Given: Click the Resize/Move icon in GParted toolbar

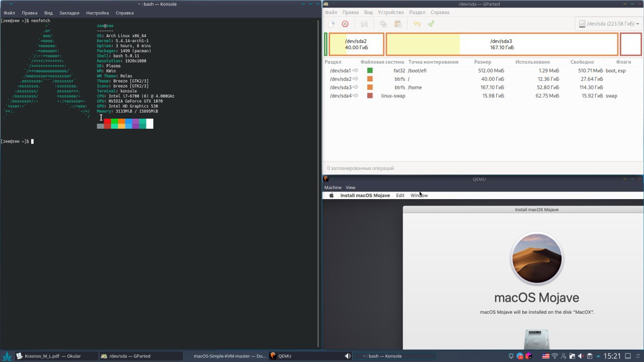Looking at the screenshot, I should pyautogui.click(x=364, y=24).
